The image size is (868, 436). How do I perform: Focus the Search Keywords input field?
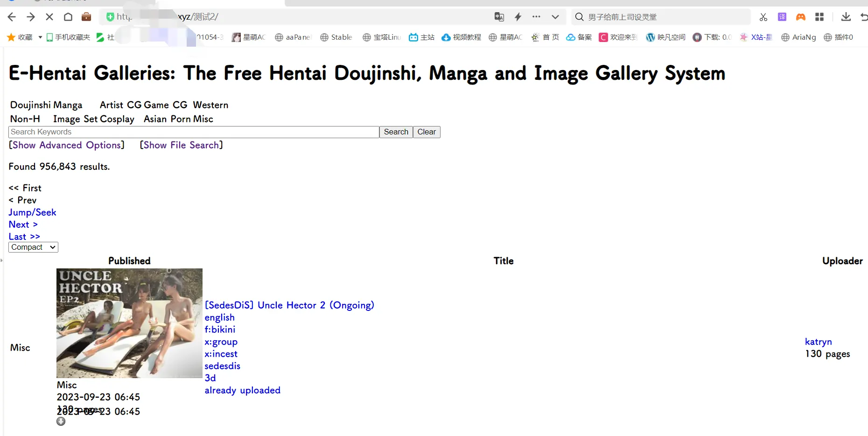click(194, 132)
